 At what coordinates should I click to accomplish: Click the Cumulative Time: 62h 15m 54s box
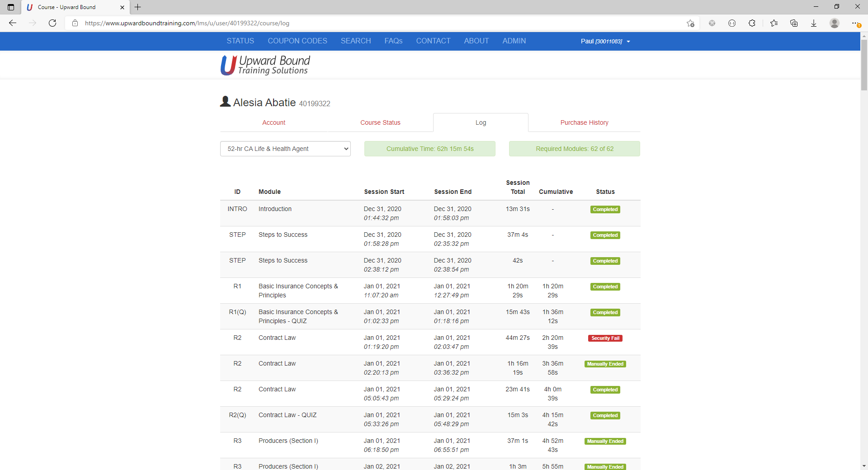point(430,149)
